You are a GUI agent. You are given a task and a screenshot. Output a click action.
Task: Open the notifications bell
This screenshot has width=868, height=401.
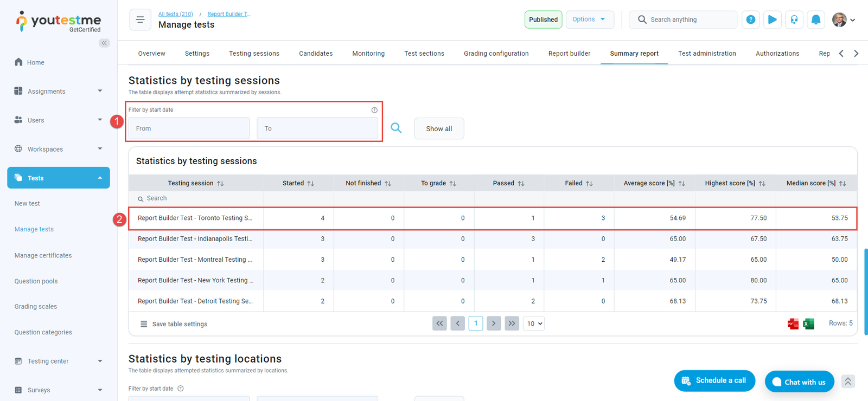click(815, 20)
